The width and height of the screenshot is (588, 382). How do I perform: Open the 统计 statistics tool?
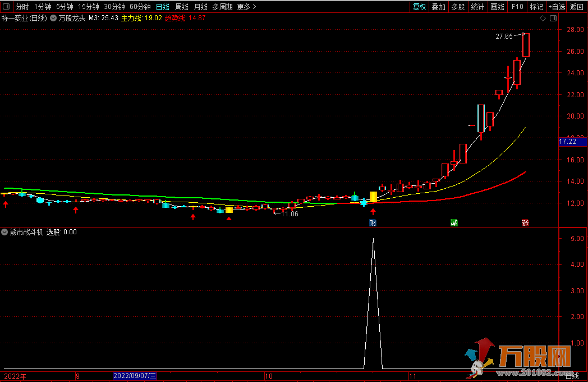[477, 7]
